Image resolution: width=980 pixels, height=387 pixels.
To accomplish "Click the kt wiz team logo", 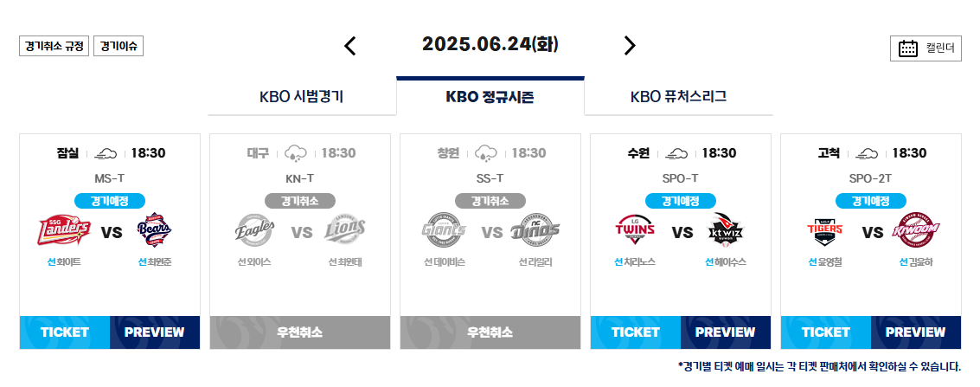I will [x=726, y=230].
